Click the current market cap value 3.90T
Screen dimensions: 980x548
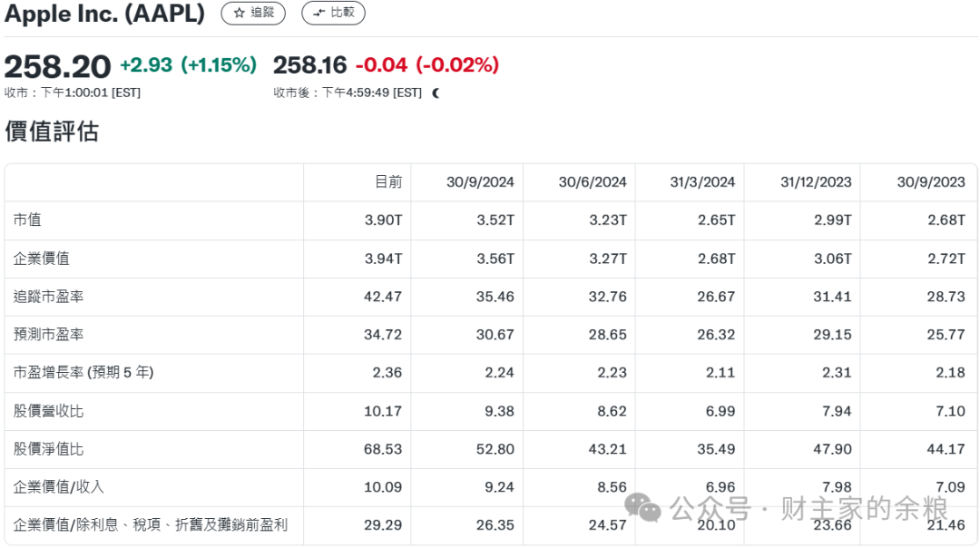pos(384,220)
